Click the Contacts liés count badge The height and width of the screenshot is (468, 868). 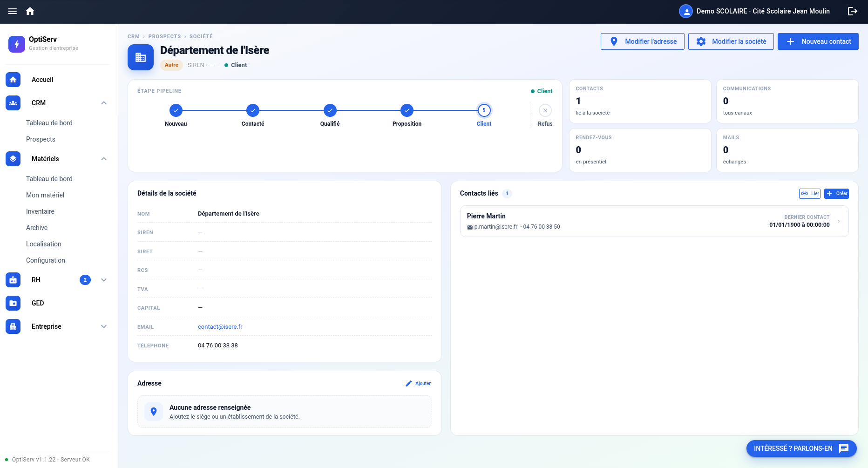click(x=507, y=194)
